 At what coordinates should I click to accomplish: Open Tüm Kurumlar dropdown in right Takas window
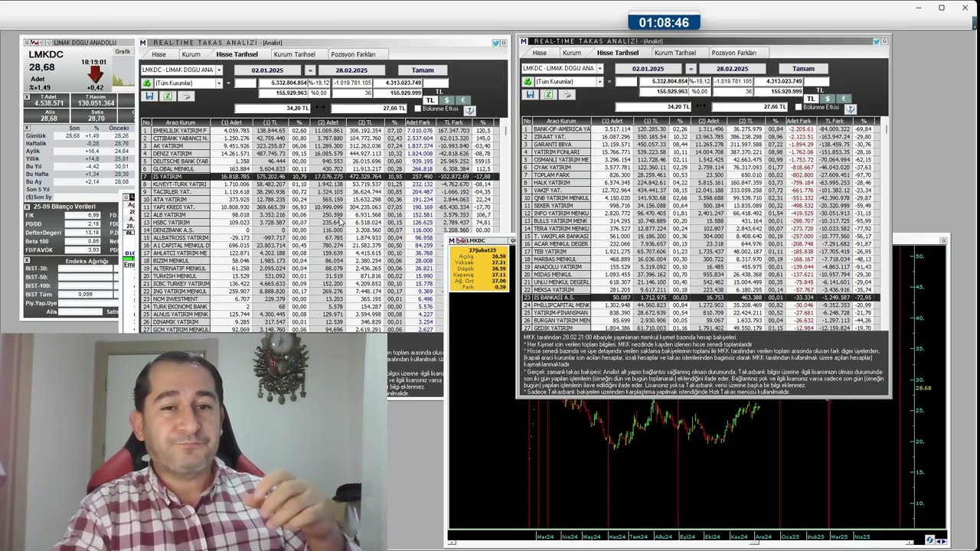click(x=600, y=81)
